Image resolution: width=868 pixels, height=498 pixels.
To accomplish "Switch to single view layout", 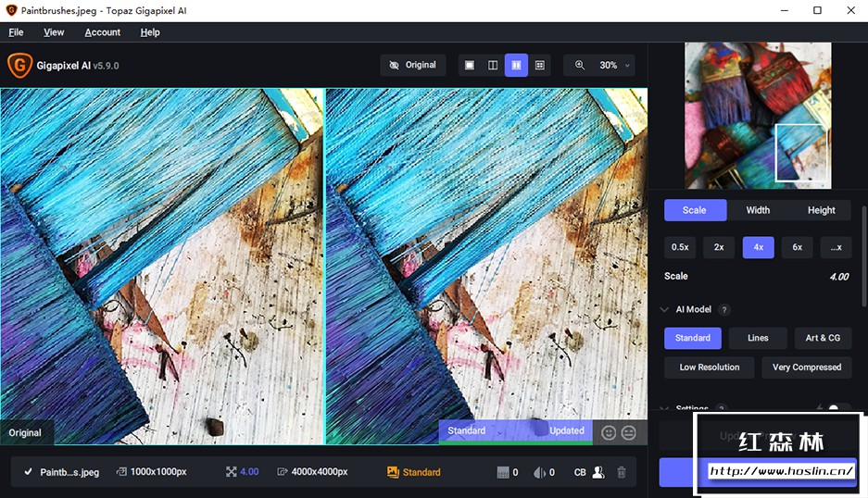I will (470, 66).
